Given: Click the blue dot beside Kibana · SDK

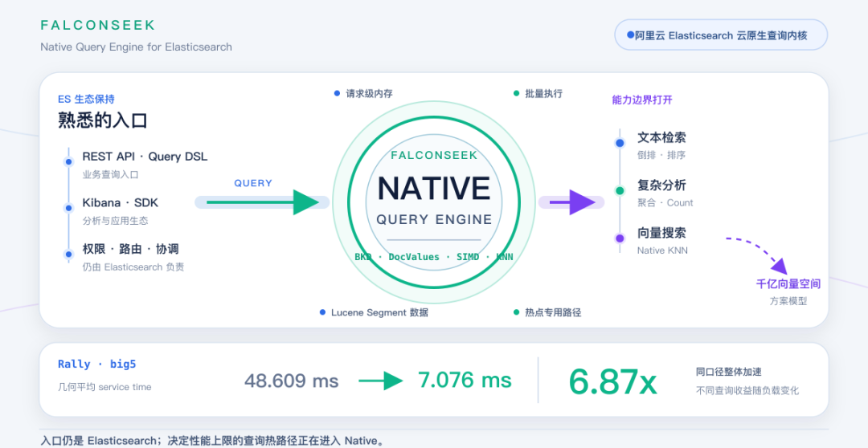Looking at the screenshot, I should tap(68, 209).
